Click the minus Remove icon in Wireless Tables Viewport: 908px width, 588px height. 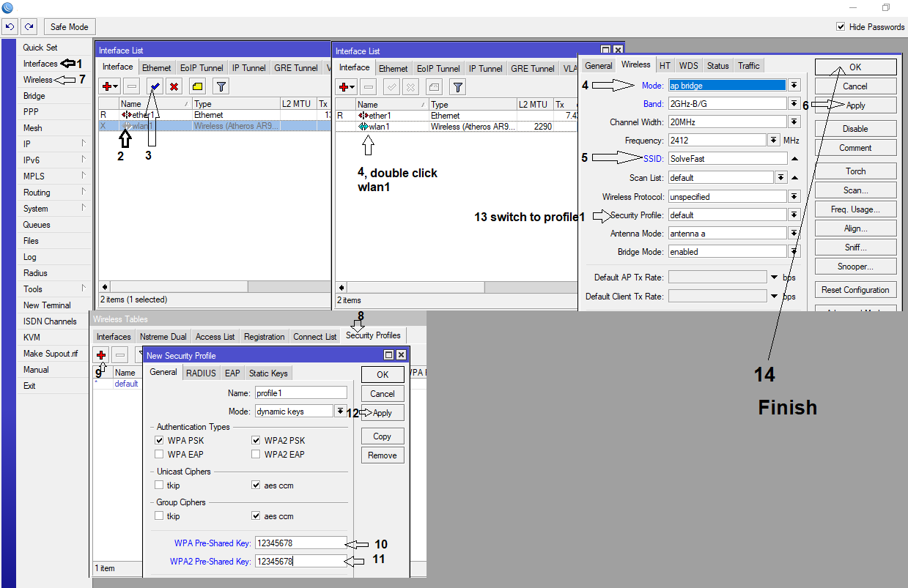(121, 355)
